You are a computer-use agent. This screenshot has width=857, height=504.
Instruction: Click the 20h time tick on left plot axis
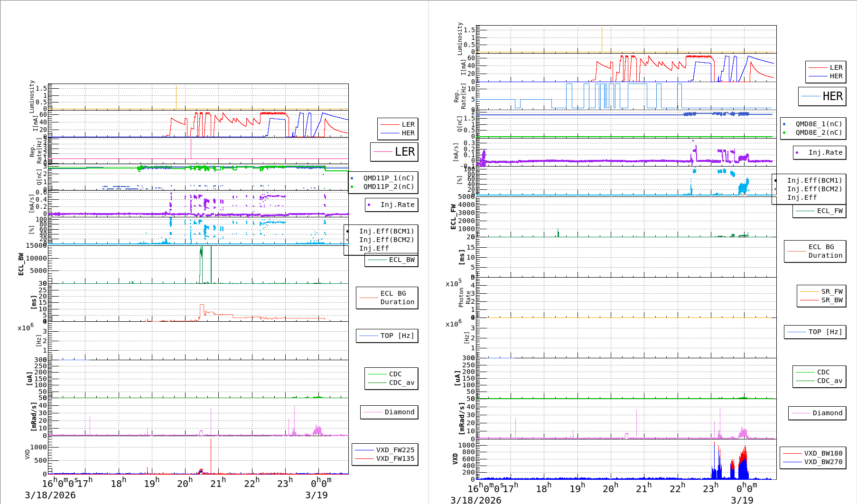tap(185, 483)
